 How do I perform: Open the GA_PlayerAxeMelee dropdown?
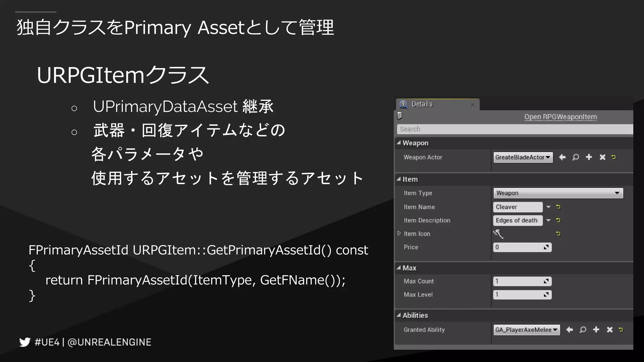pos(527,330)
